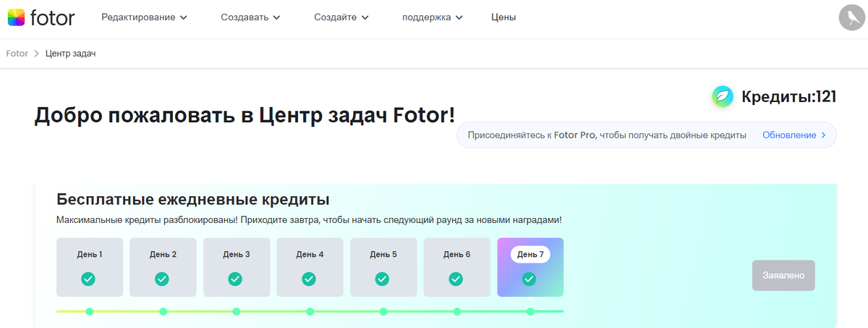Open the user profile avatar

click(851, 17)
